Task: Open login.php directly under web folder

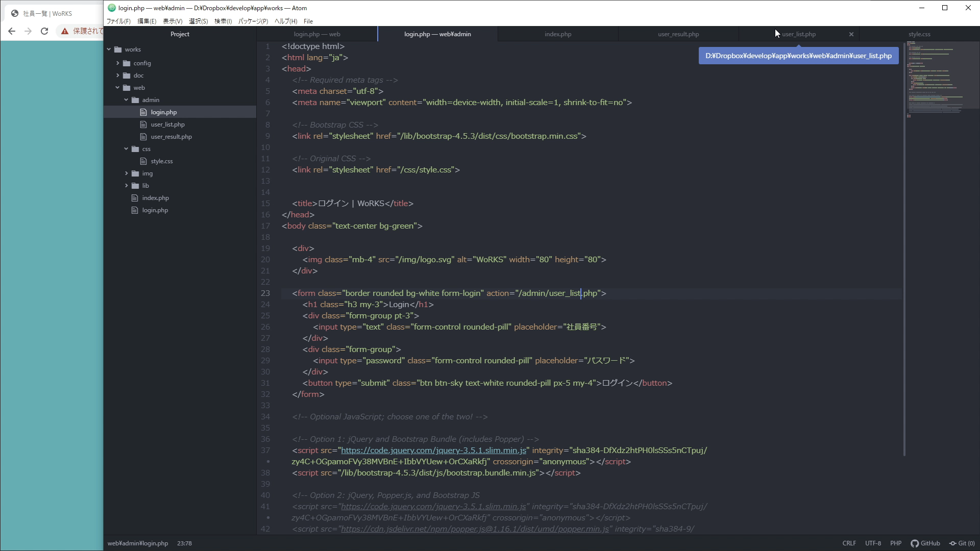Action: (155, 210)
